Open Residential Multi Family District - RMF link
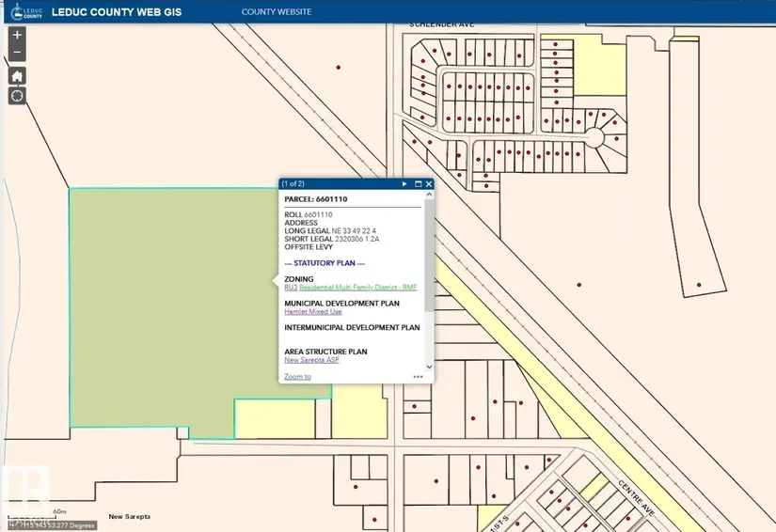The width and height of the screenshot is (776, 532). pos(357,287)
